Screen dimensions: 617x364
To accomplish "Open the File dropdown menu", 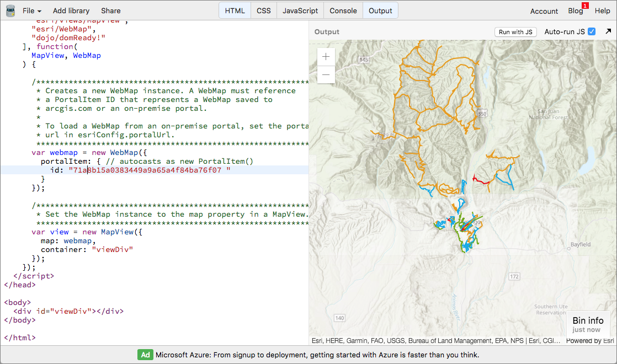I will point(32,10).
